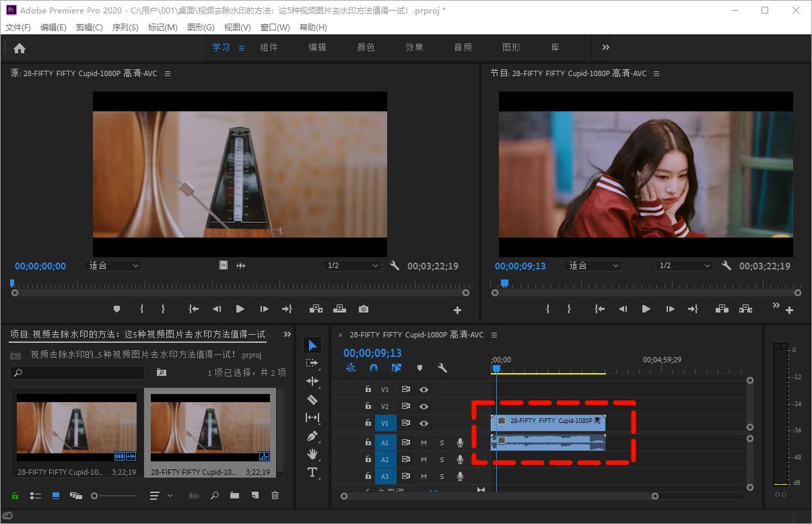Toggle lock on V2 track
The width and height of the screenshot is (812, 524).
coord(368,407)
